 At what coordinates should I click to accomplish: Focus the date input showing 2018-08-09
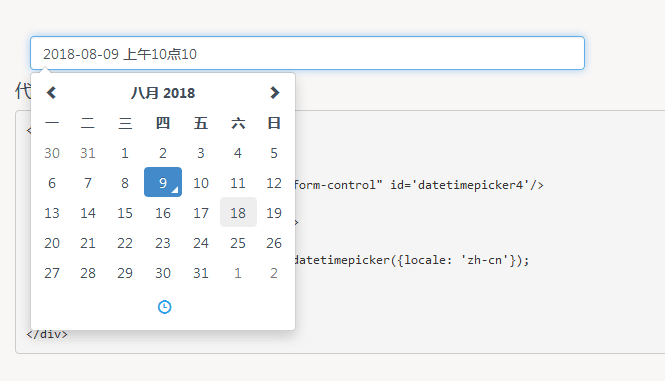pyautogui.click(x=307, y=53)
